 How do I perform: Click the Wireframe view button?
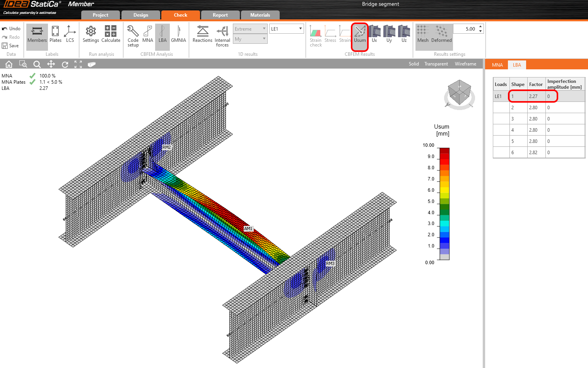(465, 64)
